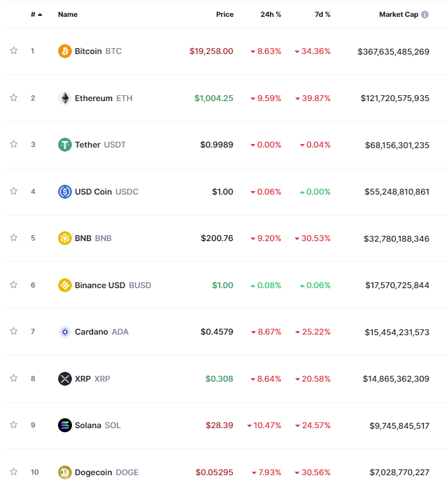Click the XRP logo icon
This screenshot has height=488, width=448.
(64, 379)
